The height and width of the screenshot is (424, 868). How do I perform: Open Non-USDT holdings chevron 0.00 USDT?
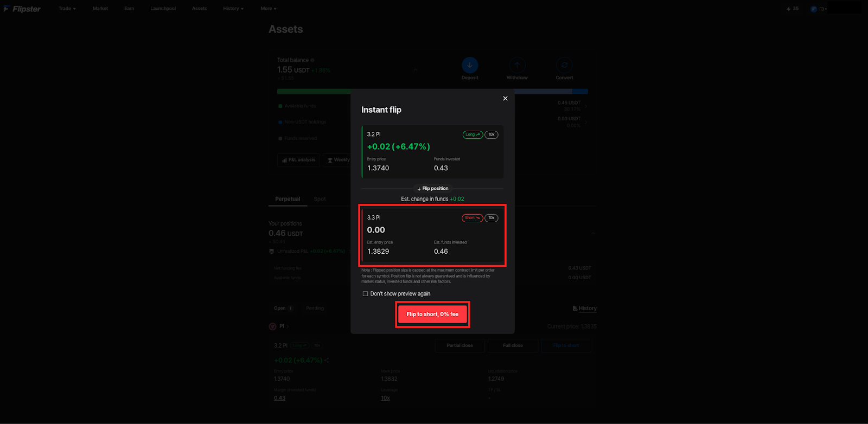tap(586, 122)
